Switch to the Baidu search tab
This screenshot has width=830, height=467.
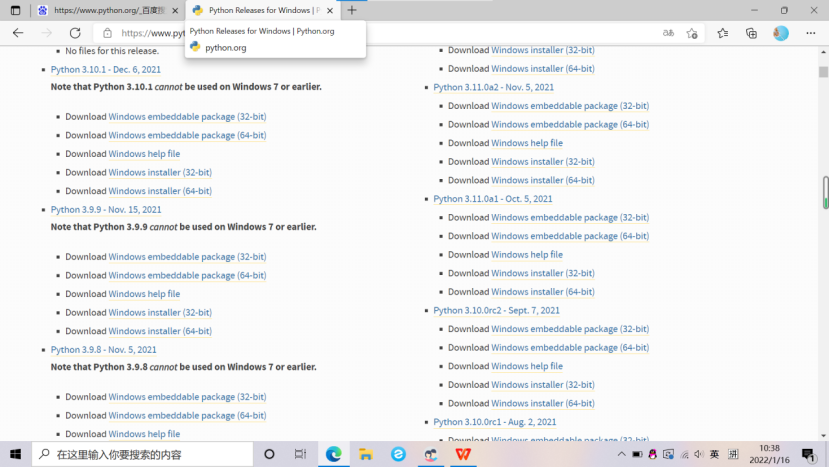pos(109,10)
